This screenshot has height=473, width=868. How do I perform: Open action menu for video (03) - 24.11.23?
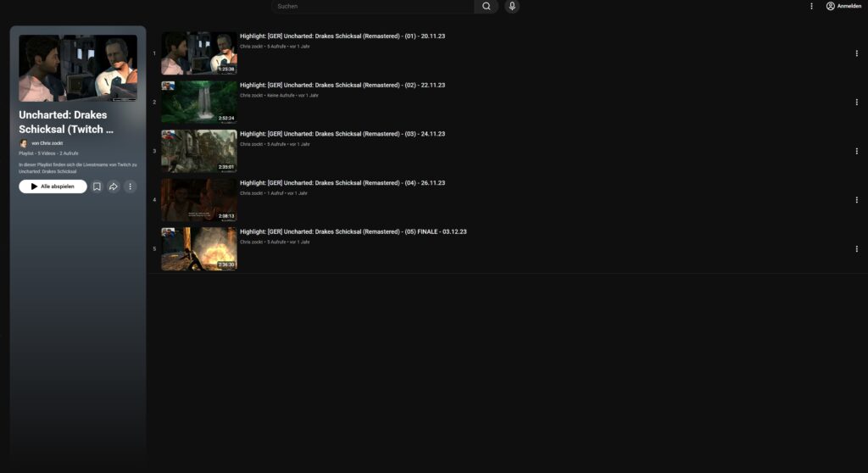coord(856,151)
